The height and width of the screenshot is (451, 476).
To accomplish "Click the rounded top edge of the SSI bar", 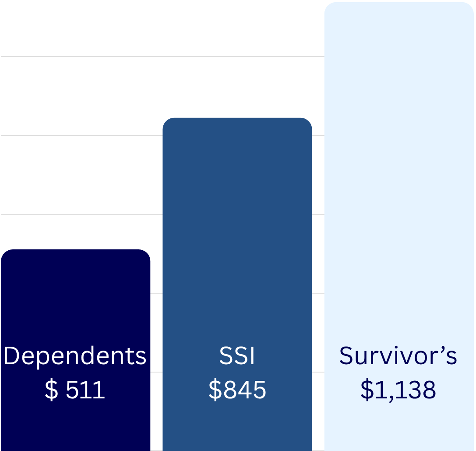I will tap(237, 119).
